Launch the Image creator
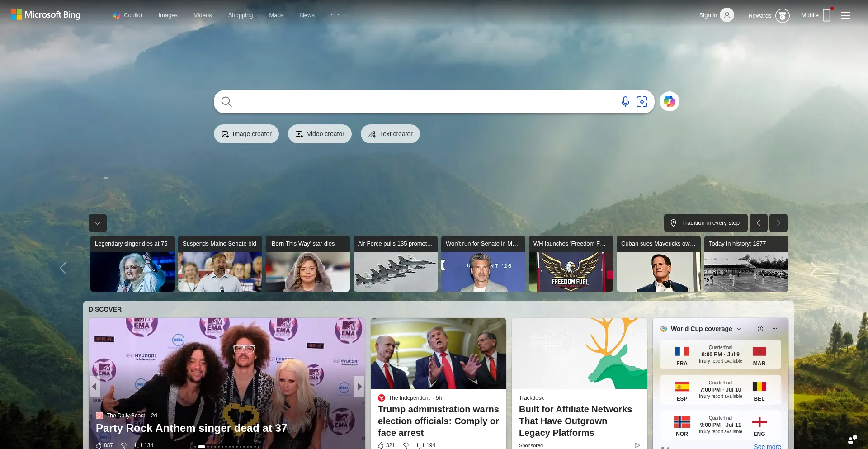Image resolution: width=868 pixels, height=449 pixels. coord(246,134)
